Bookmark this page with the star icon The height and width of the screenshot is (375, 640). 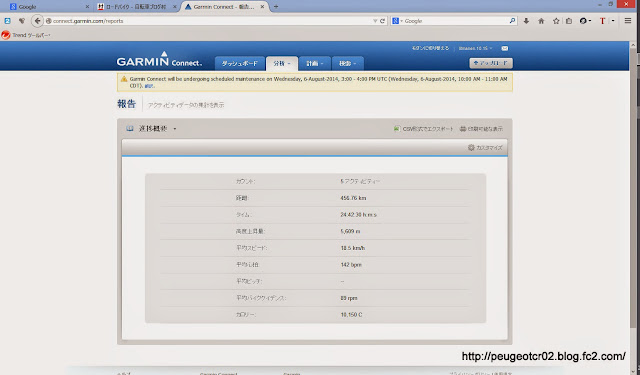coord(556,21)
